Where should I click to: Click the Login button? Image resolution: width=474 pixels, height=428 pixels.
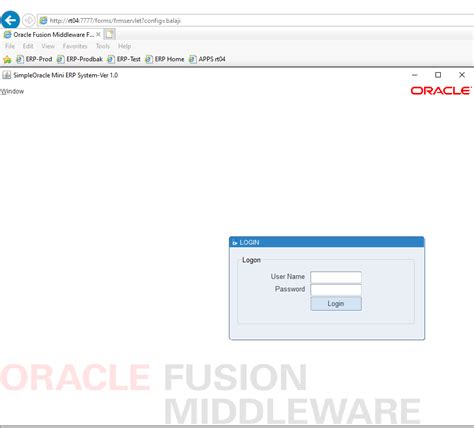coord(336,304)
